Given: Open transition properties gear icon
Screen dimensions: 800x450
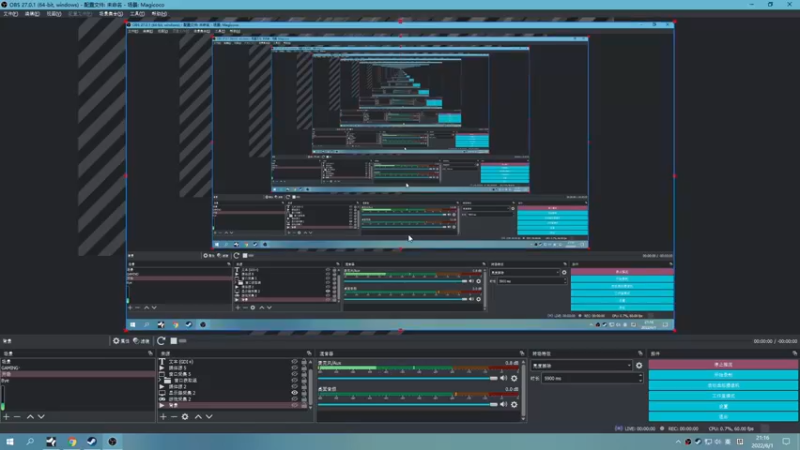Looking at the screenshot, I should click(639, 365).
